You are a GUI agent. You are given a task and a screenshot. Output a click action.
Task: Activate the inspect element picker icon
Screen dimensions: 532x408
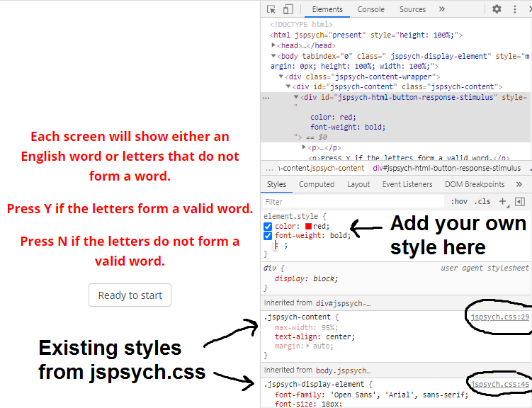(x=271, y=9)
